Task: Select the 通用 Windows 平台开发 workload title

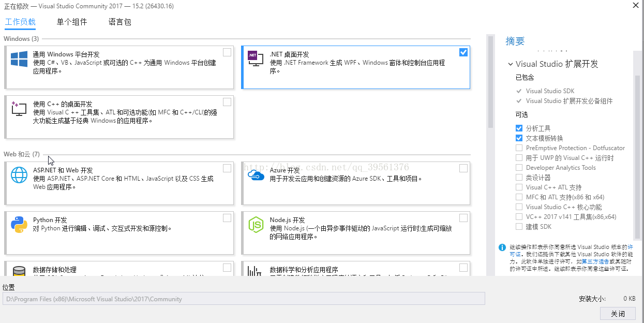Action: pos(66,54)
